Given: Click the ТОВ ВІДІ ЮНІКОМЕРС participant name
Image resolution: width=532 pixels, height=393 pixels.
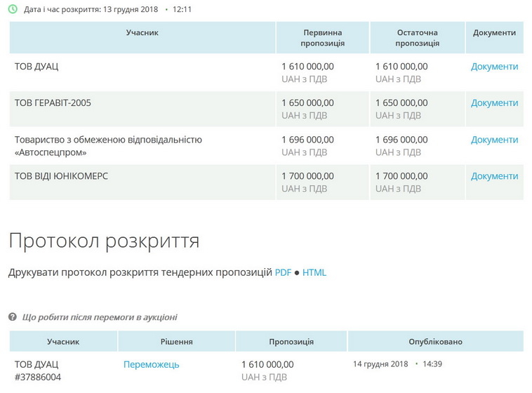Looking at the screenshot, I should (61, 176).
